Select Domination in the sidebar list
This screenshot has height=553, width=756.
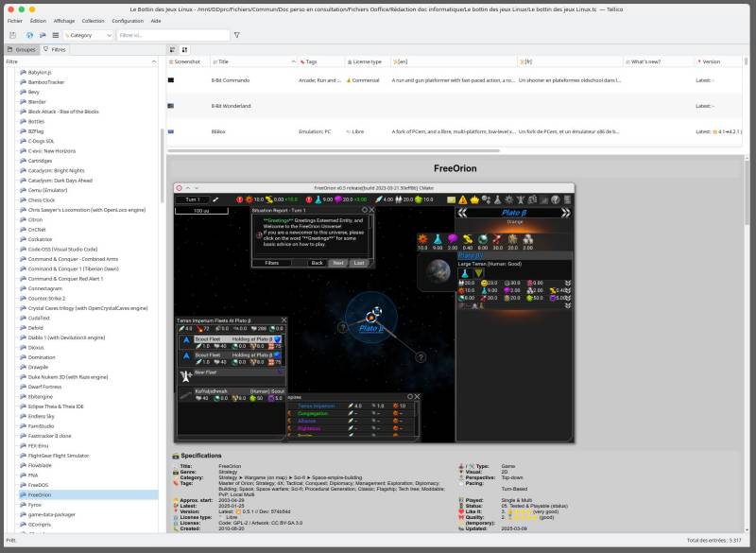click(x=42, y=357)
